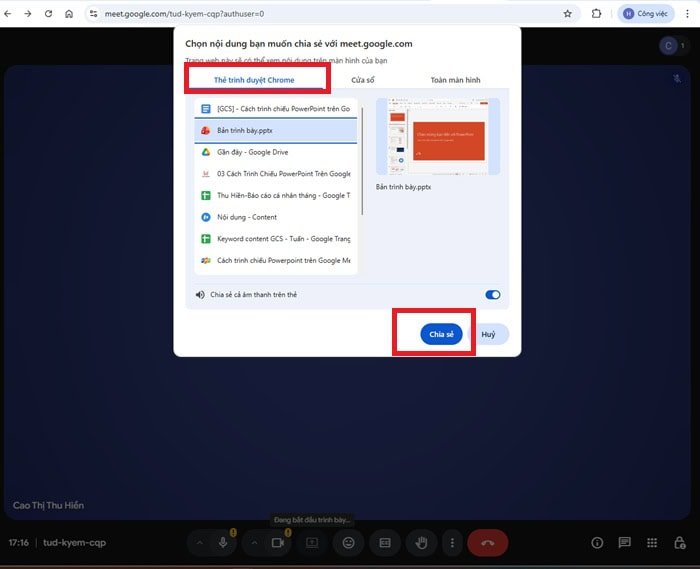Click the Bản trình bày.pptx preview thumbnail
Viewport: 700px width, 569px height.
[438, 137]
